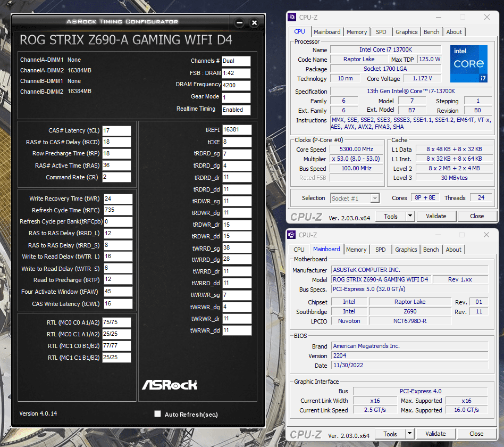Select the tRDWR_dr value field
This screenshot has height=447, width=504.
(237, 225)
